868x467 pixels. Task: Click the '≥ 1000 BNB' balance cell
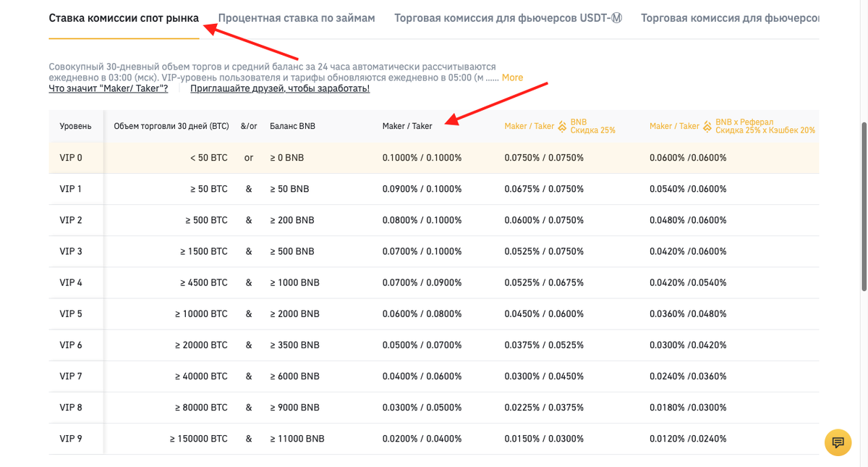pos(294,282)
